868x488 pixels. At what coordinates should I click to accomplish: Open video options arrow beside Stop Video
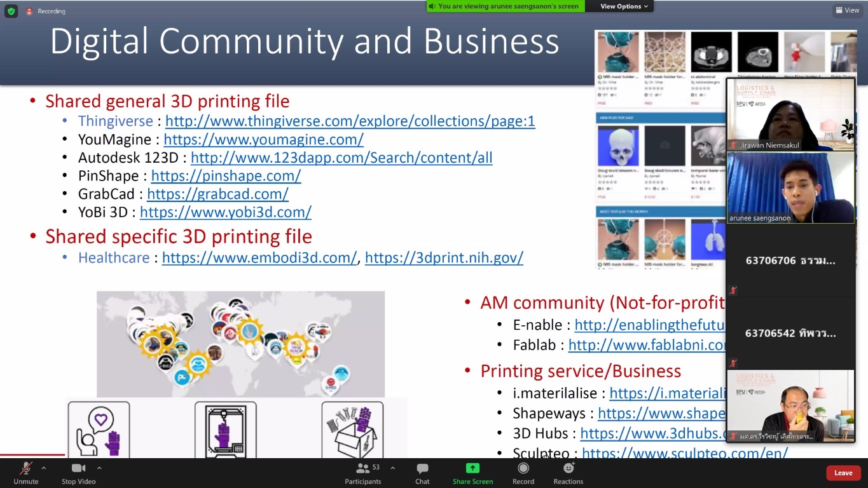pyautogui.click(x=99, y=468)
